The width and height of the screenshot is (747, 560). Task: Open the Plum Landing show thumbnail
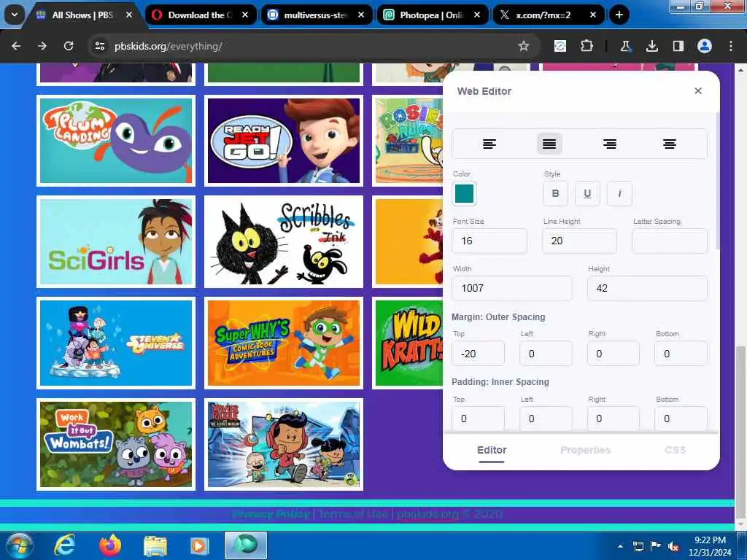[x=116, y=141]
